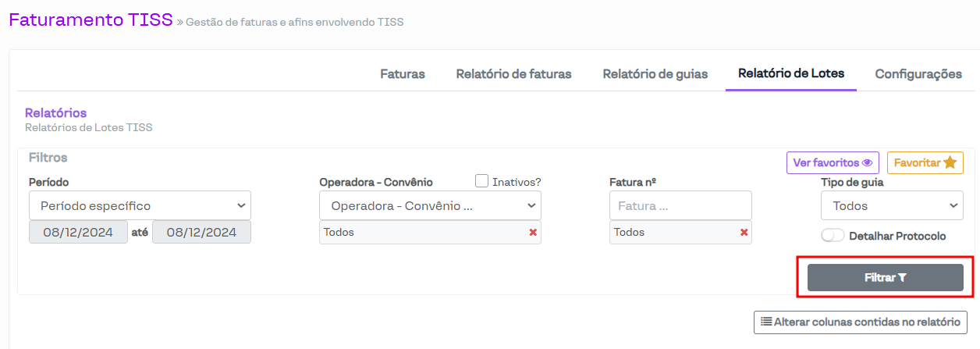Check the Inativos? checkbox

coord(482,181)
